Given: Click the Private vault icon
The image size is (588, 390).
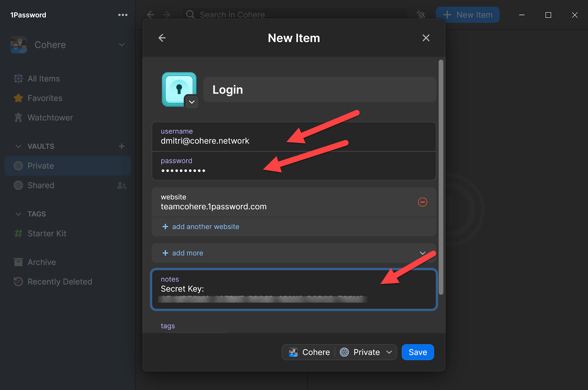Looking at the screenshot, I should click(18, 166).
